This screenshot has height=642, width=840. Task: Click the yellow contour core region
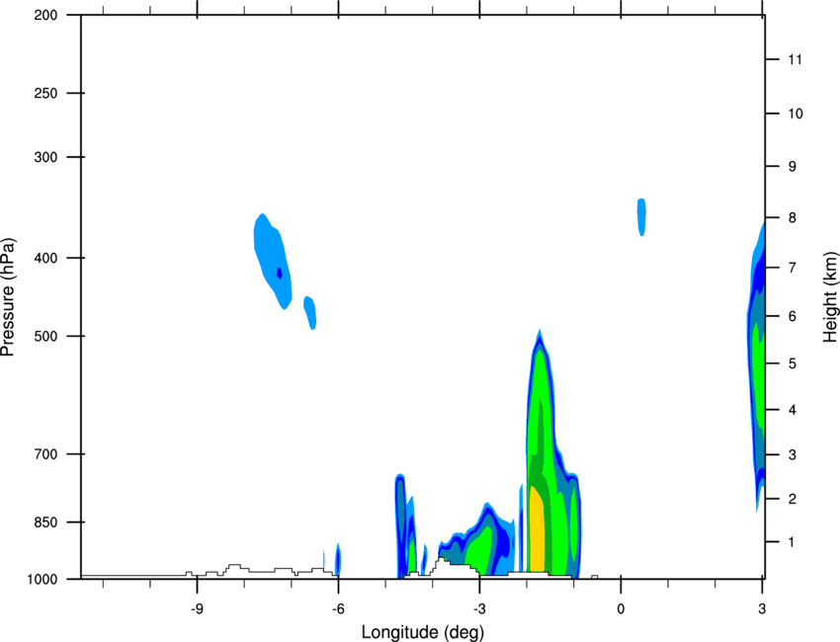tap(537, 530)
